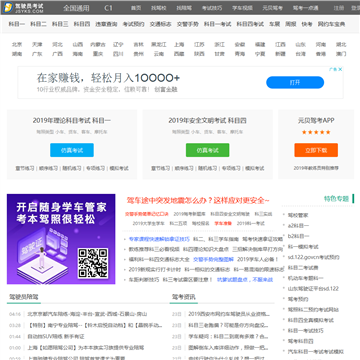Viewport: 360px width, 360px height.
Task: Choose the 北京 region link
Action: (x=17, y=44)
